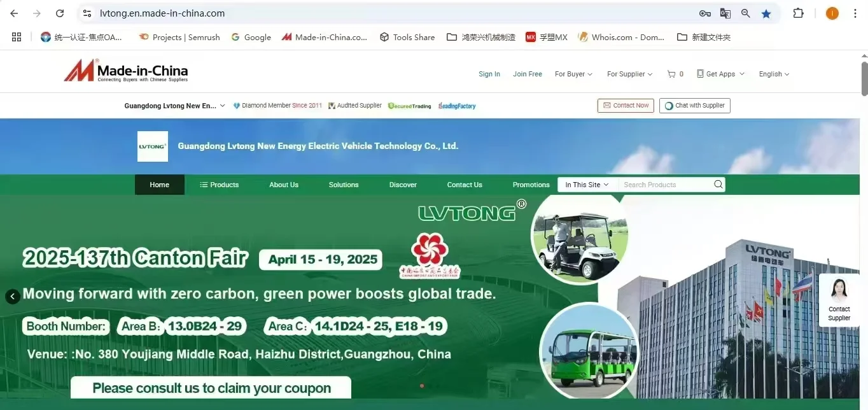Viewport: 868px width, 410px height.
Task: Click the active red carousel dot
Action: (422, 386)
